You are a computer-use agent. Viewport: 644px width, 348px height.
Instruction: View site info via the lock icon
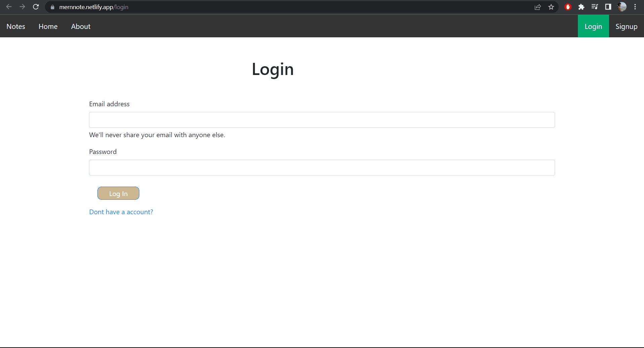[x=52, y=7]
